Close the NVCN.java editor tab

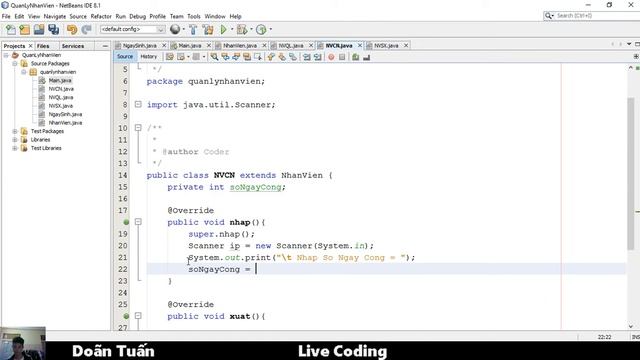(x=360, y=45)
